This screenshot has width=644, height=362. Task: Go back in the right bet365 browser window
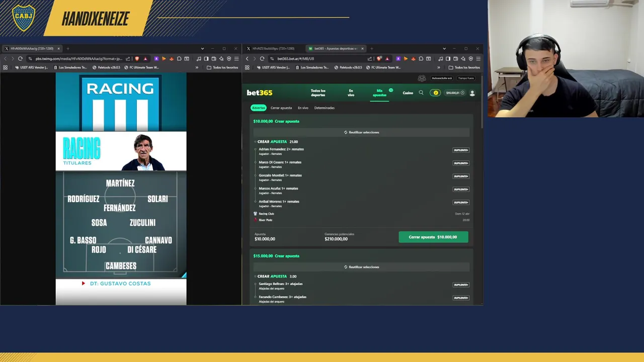tap(247, 58)
